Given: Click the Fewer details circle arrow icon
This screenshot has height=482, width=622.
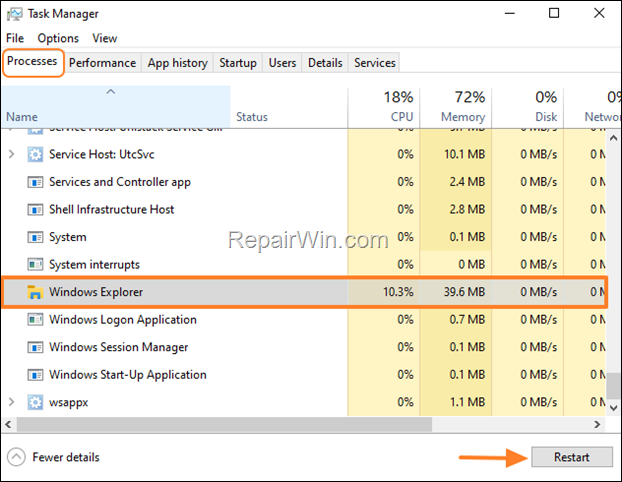Looking at the screenshot, I should [16, 457].
